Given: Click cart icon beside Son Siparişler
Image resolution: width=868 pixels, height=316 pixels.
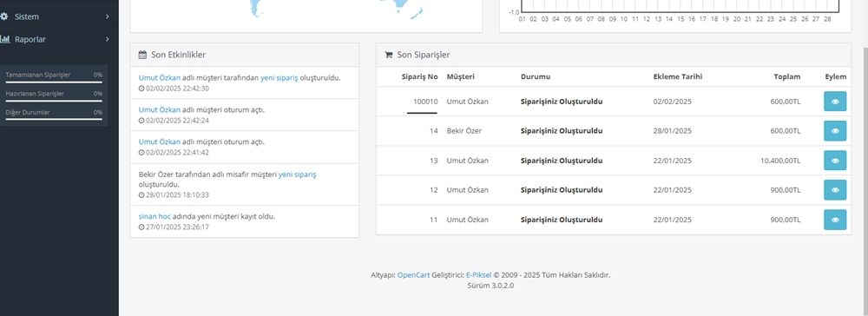Looking at the screenshot, I should point(389,55).
